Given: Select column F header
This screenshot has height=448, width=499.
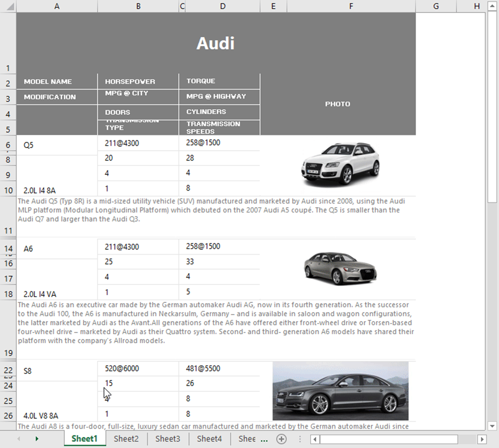Looking at the screenshot, I should (x=351, y=6).
